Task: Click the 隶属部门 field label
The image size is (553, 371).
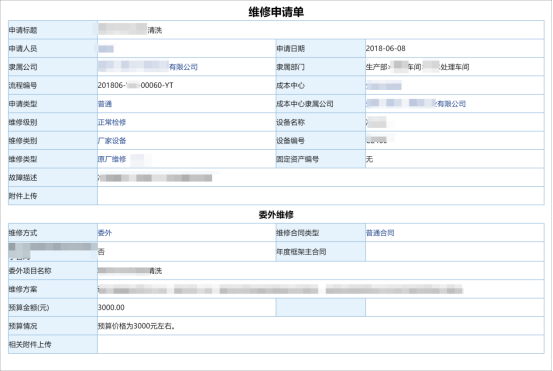Action: (290, 67)
